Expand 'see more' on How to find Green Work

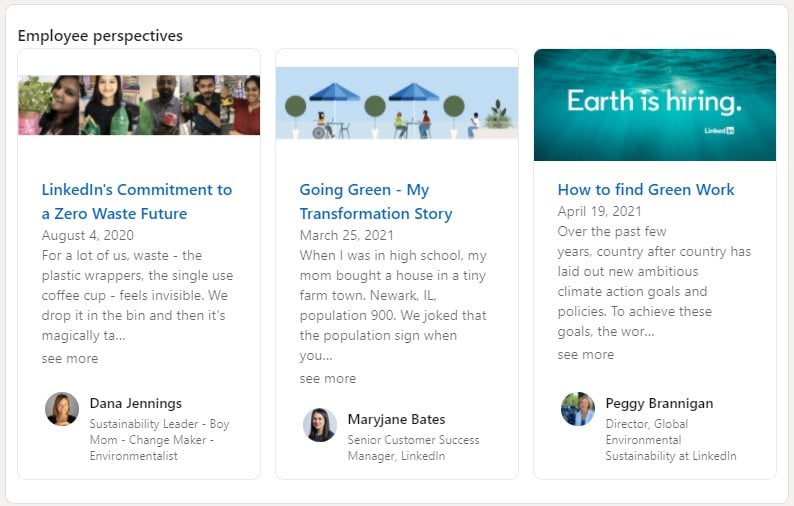pyautogui.click(x=586, y=354)
